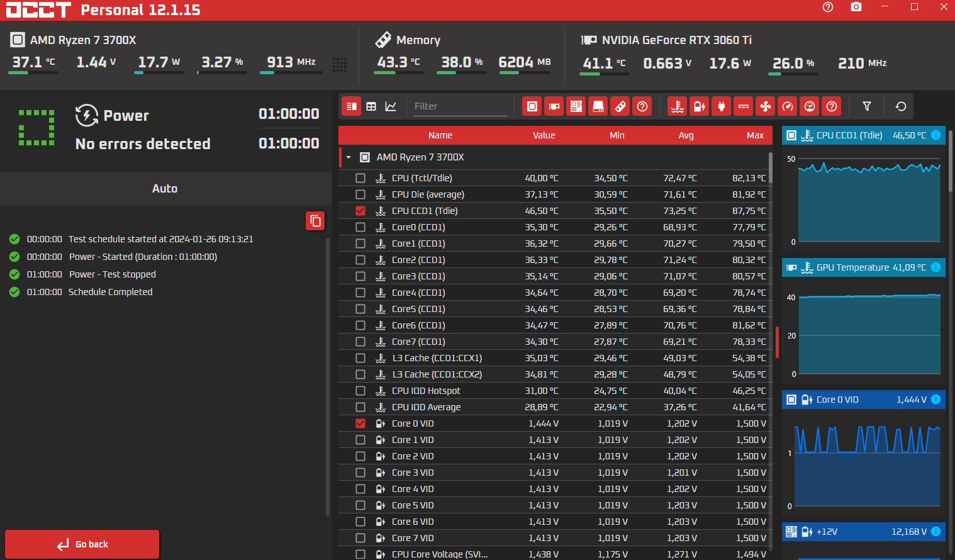
Task: Filter sensors by GPU hardware icon
Action: 554,106
